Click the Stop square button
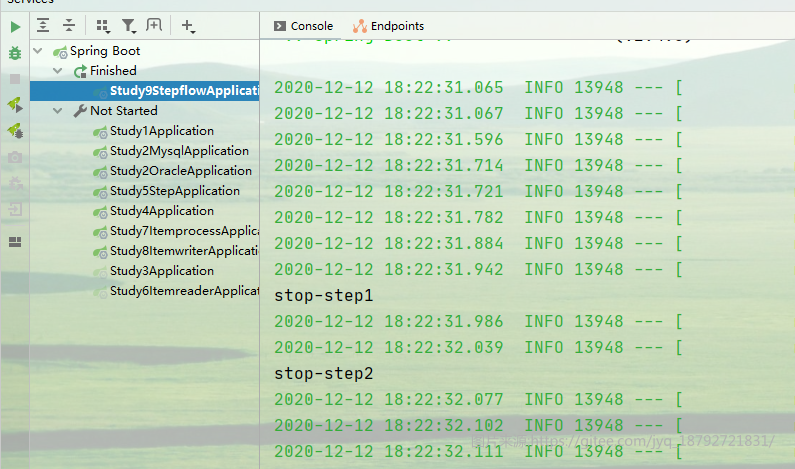795x469 pixels. coord(15,79)
